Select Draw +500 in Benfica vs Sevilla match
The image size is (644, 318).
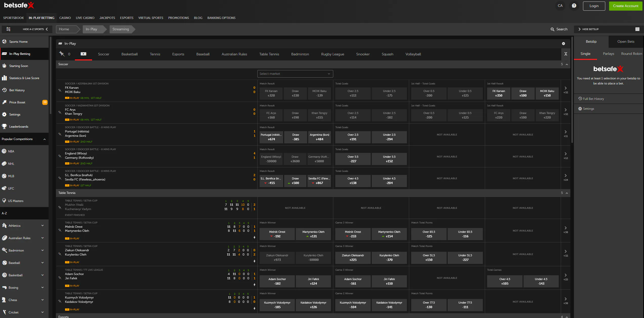pos(295,181)
